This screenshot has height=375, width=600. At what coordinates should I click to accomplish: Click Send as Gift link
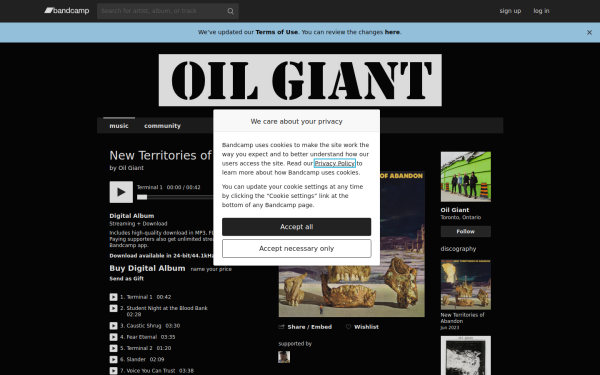[x=127, y=279]
